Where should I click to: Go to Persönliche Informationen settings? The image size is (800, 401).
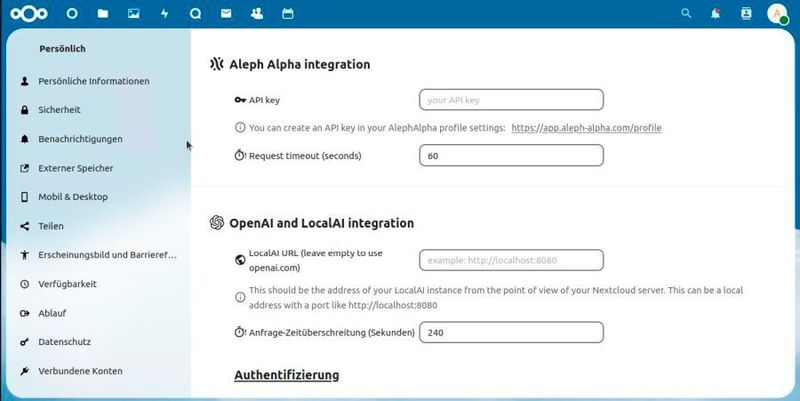pyautogui.click(x=94, y=81)
